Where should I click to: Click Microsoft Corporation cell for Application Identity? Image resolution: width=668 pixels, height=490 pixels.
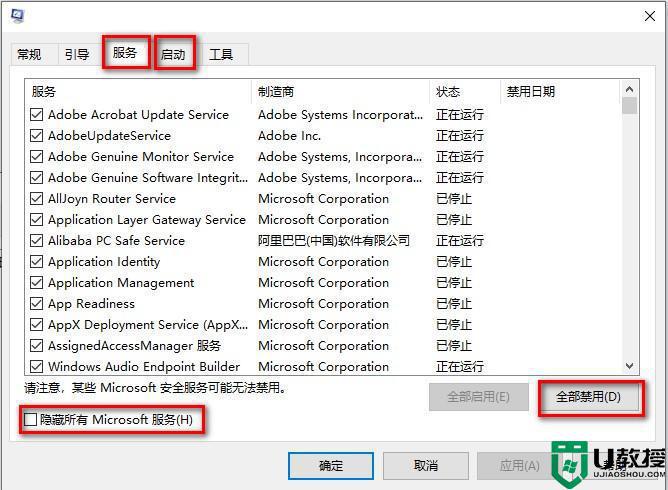[x=323, y=261]
